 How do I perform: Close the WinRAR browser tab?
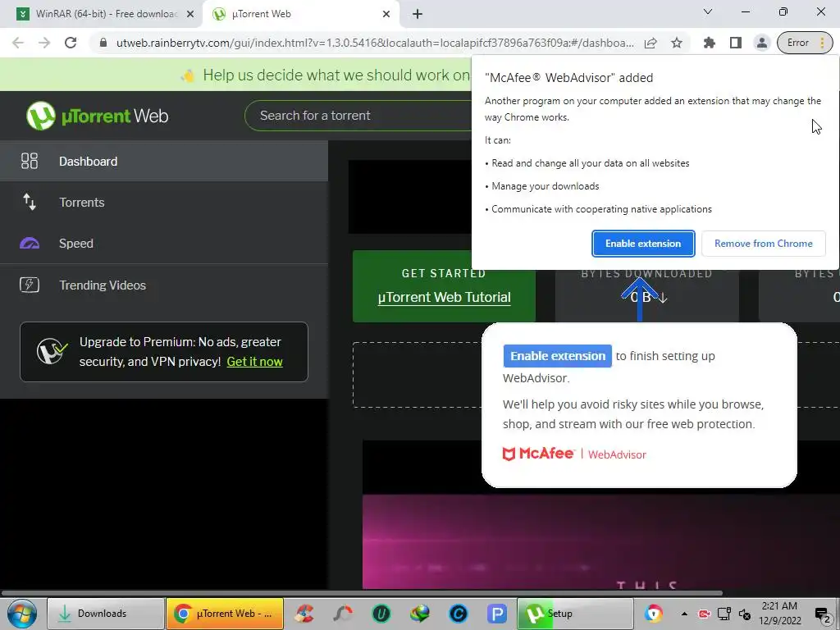[x=190, y=15]
